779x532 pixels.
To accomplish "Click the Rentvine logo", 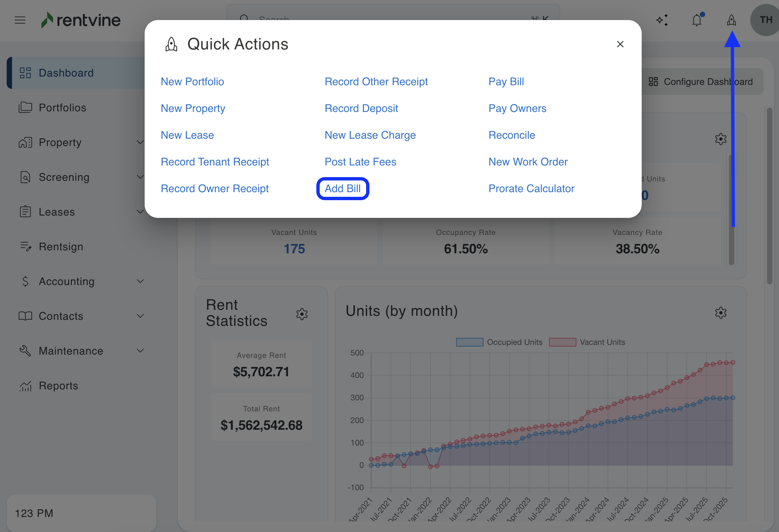I will coord(81,20).
